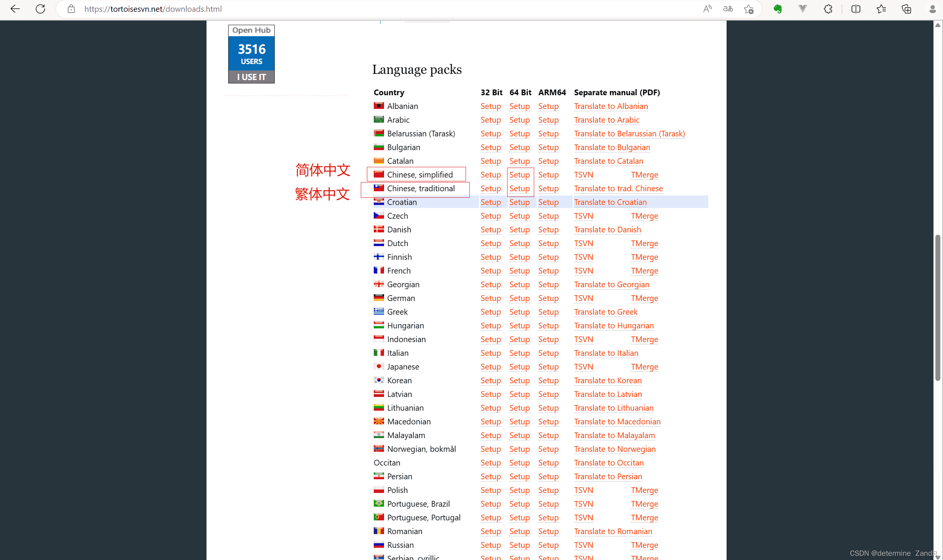Enable split screen view
The height and width of the screenshot is (560, 943).
856,9
